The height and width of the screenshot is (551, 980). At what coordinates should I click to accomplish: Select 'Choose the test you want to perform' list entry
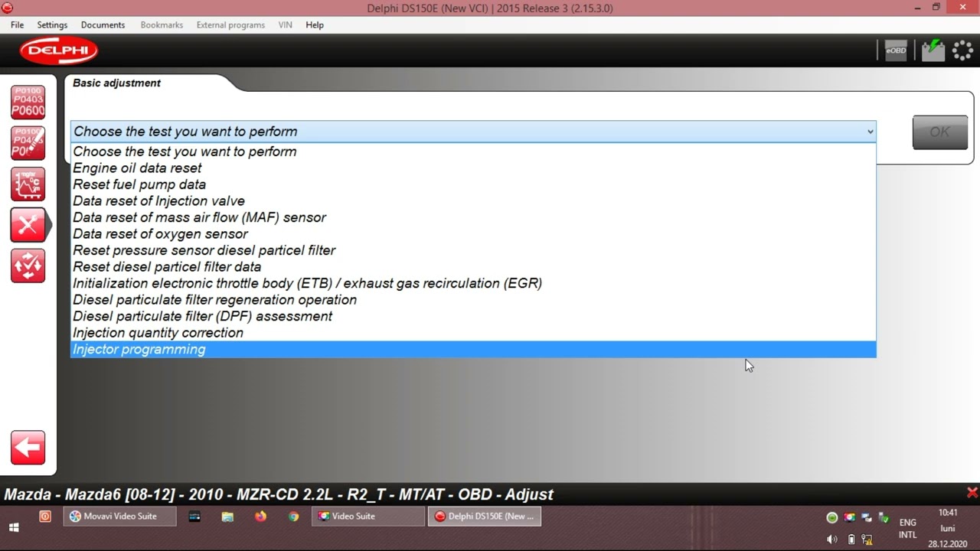(x=473, y=152)
